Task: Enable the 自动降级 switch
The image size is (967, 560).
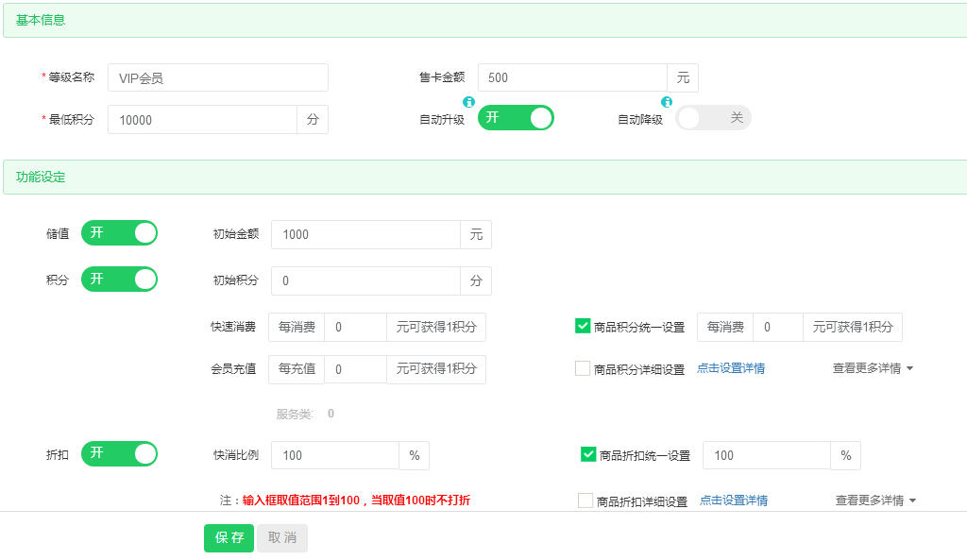Action: click(713, 118)
